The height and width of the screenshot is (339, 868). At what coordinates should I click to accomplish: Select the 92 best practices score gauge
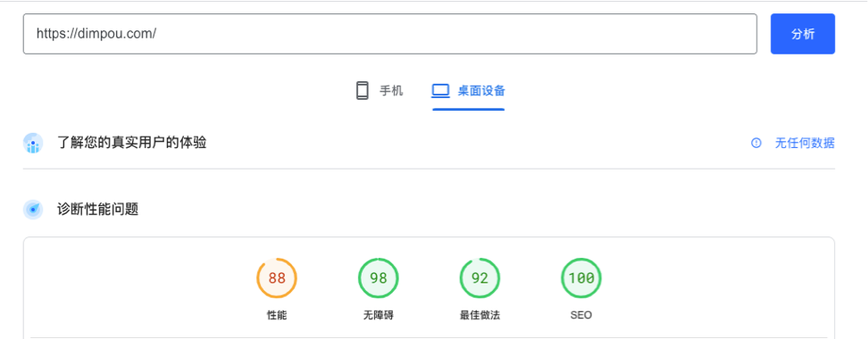(480, 277)
